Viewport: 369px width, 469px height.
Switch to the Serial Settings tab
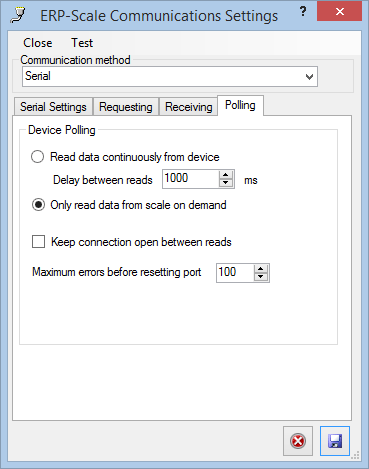(x=53, y=107)
